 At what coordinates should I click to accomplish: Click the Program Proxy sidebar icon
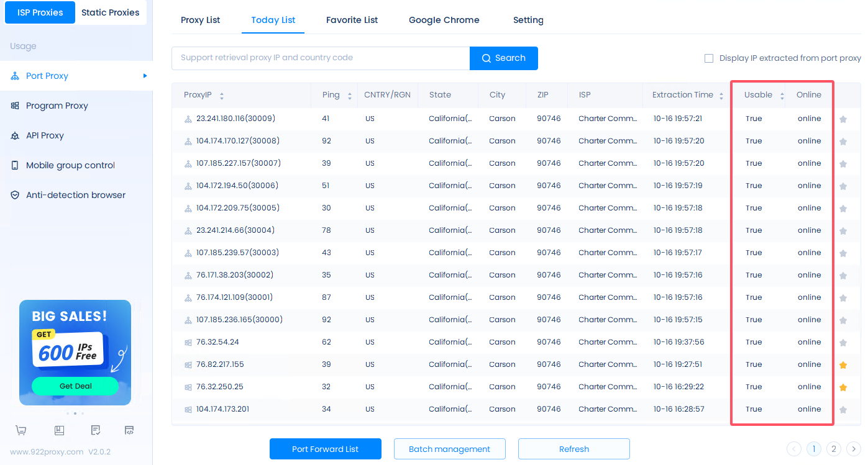click(x=15, y=106)
